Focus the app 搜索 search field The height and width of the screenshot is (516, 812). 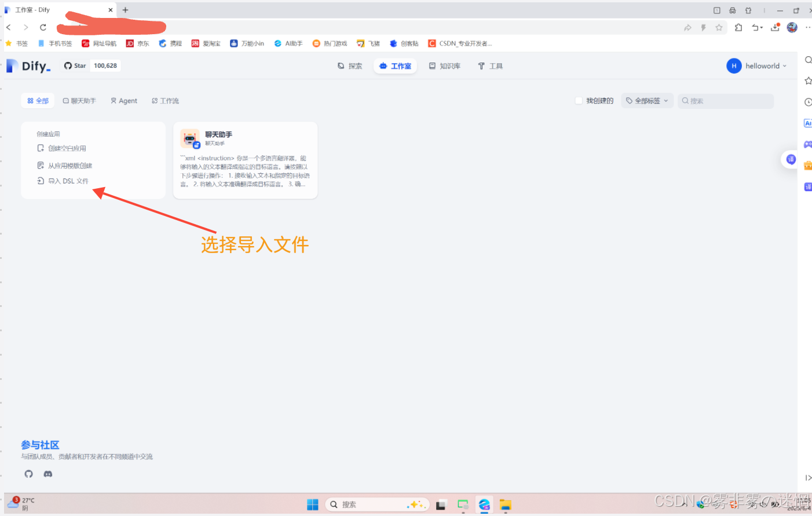coord(726,101)
